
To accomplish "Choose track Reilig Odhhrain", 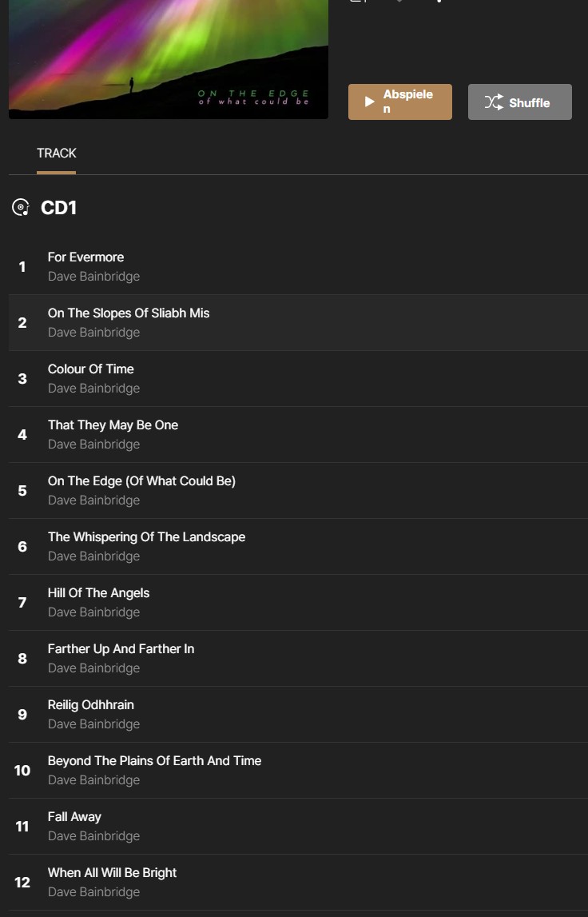I will pyautogui.click(x=298, y=714).
